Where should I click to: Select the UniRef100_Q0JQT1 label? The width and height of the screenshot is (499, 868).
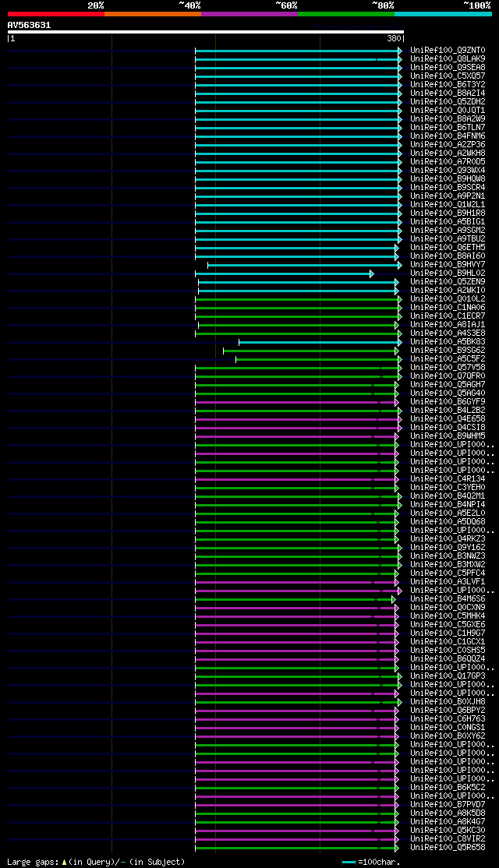point(448,110)
